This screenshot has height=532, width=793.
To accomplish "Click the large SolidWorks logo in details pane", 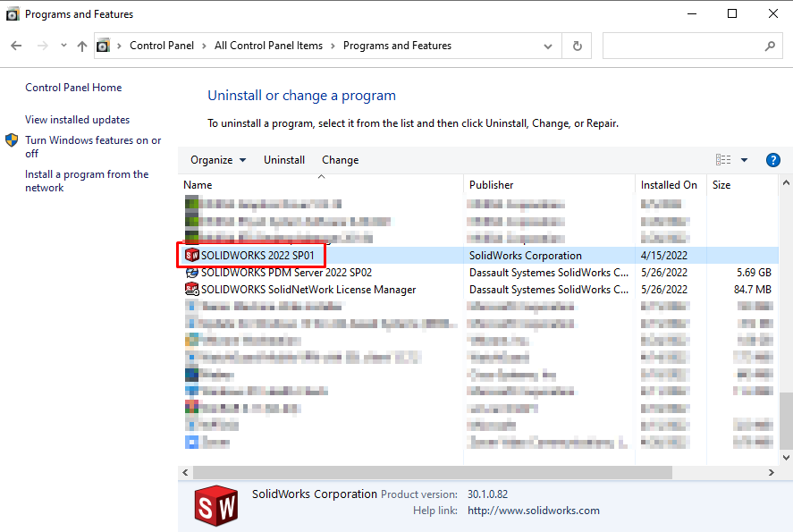I will click(x=216, y=506).
